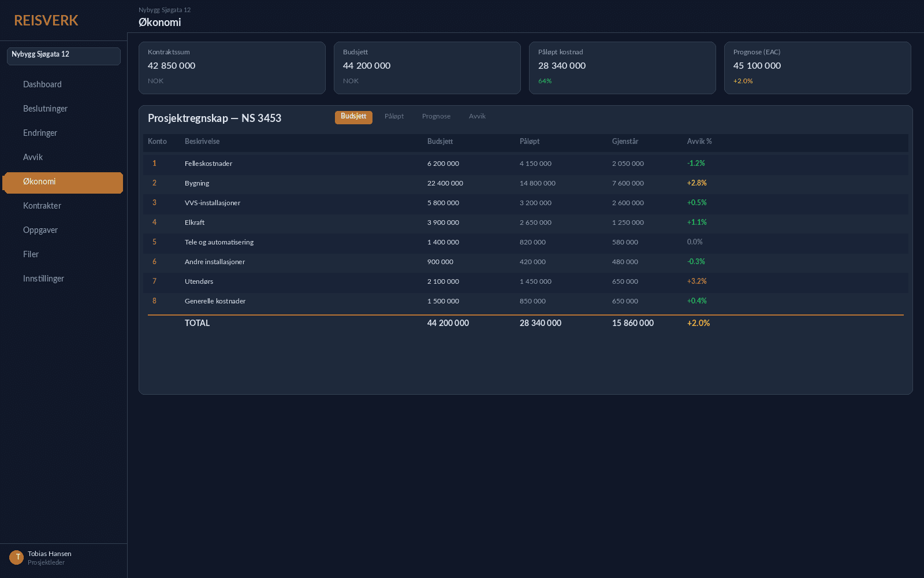The width and height of the screenshot is (924, 578).
Task: Navigate to Endringer page
Action: click(40, 133)
